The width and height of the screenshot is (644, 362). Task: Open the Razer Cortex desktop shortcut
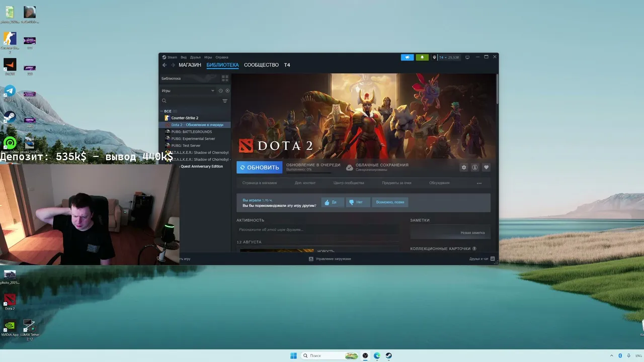point(10,145)
